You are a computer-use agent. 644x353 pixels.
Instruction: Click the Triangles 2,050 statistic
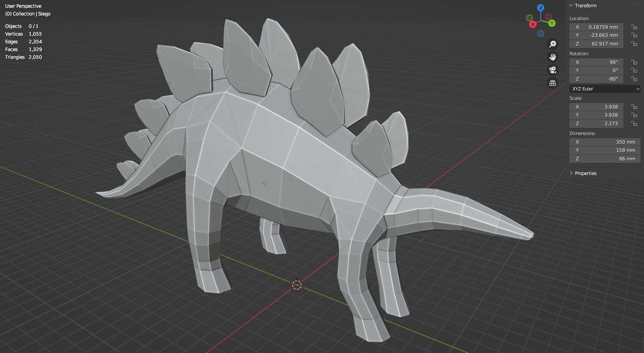(24, 57)
